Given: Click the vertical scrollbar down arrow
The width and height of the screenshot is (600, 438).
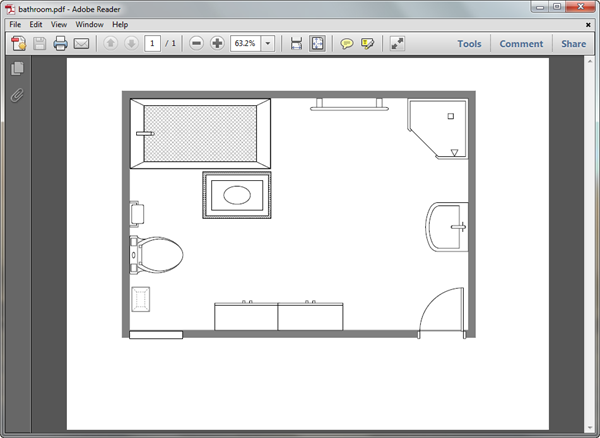Looking at the screenshot, I should coord(590,427).
